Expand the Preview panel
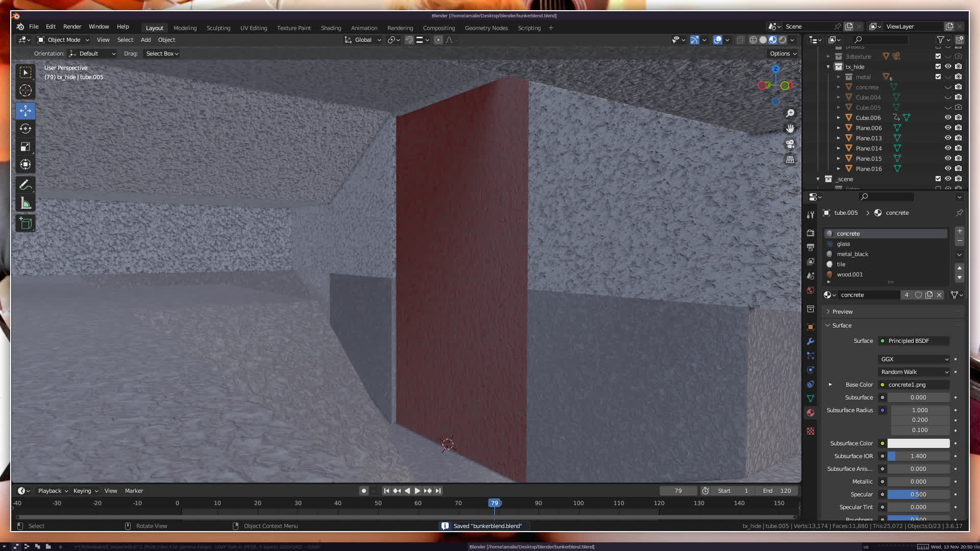The width and height of the screenshot is (980, 551). (x=842, y=312)
